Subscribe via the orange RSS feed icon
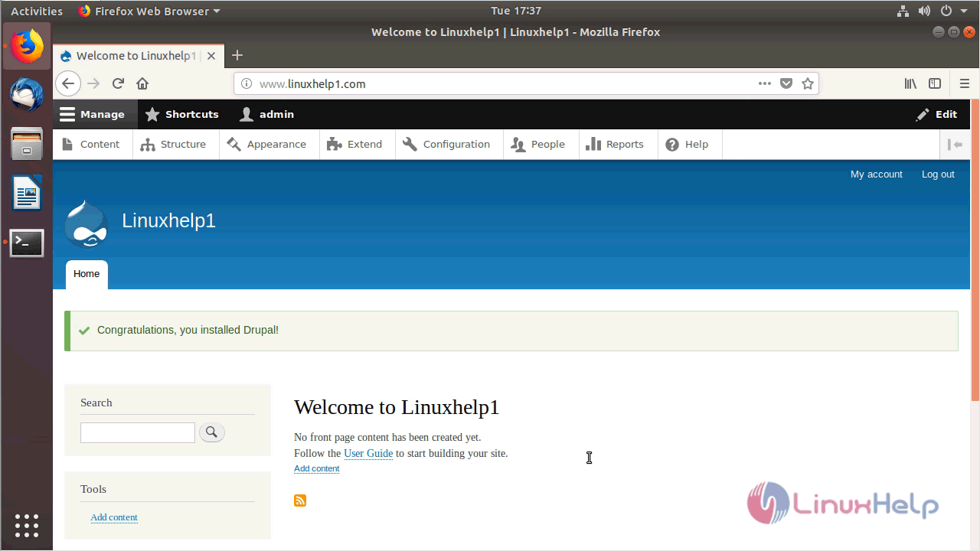 pyautogui.click(x=300, y=500)
